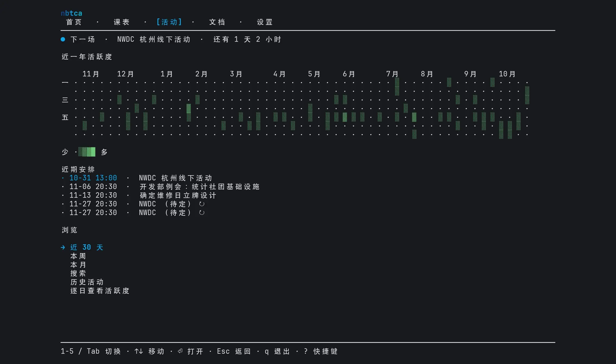Open 10-31 13:00 NWDC 杭州线下活动 schedule entry

(137, 178)
